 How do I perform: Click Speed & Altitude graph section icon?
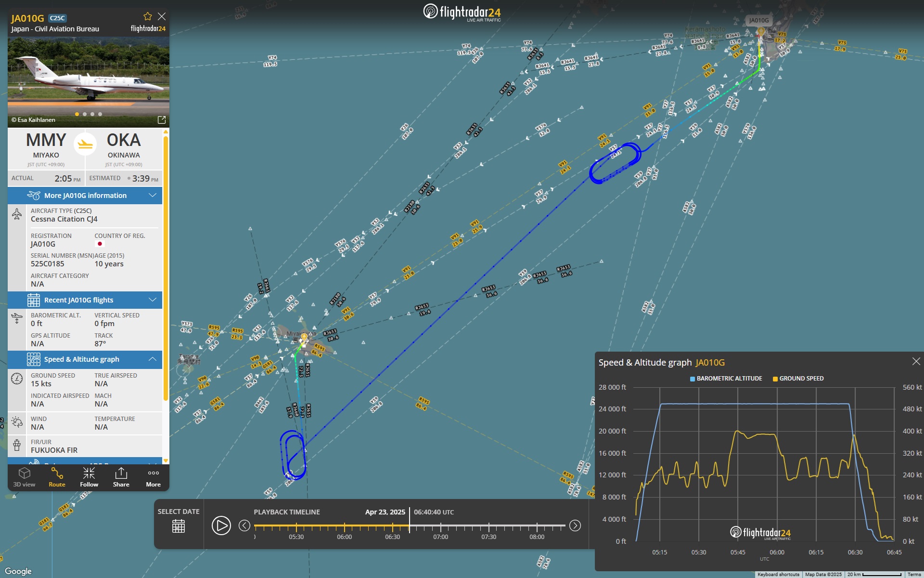pos(34,359)
